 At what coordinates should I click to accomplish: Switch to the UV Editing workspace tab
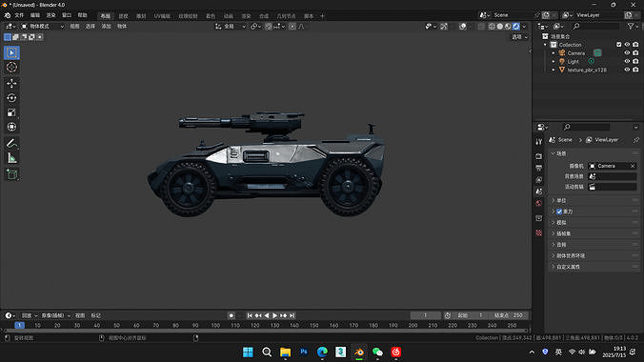tap(162, 16)
